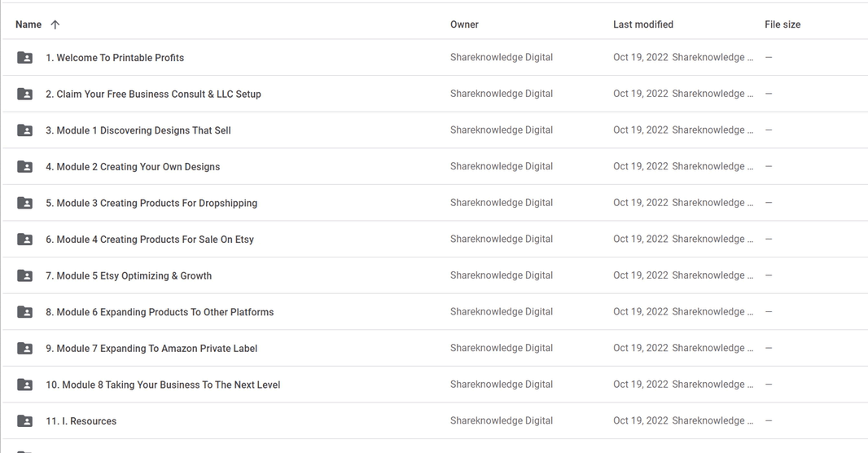The height and width of the screenshot is (453, 868).
Task: Select the 7. Module 5 Etsy Optimizing & Growth row
Action: pyautogui.click(x=435, y=275)
